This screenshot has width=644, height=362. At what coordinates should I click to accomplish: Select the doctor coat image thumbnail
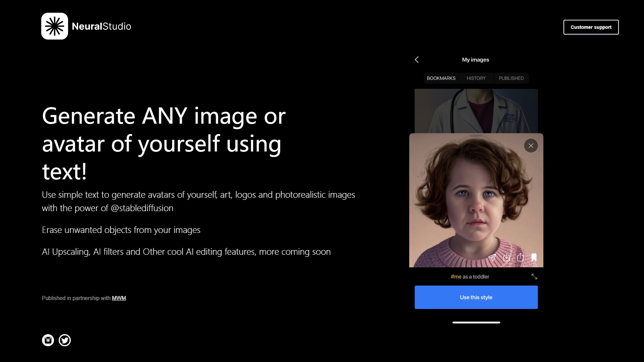click(476, 111)
